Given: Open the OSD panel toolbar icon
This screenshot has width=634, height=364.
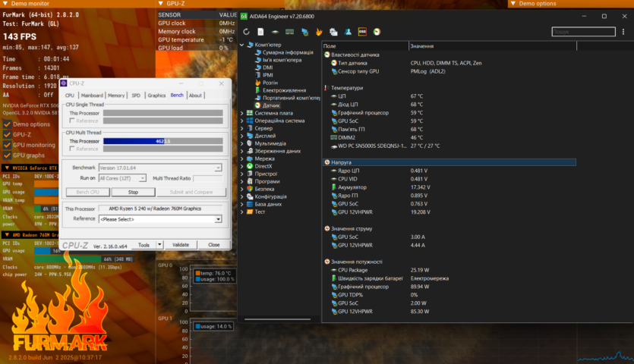Looking at the screenshot, I should click(363, 32).
